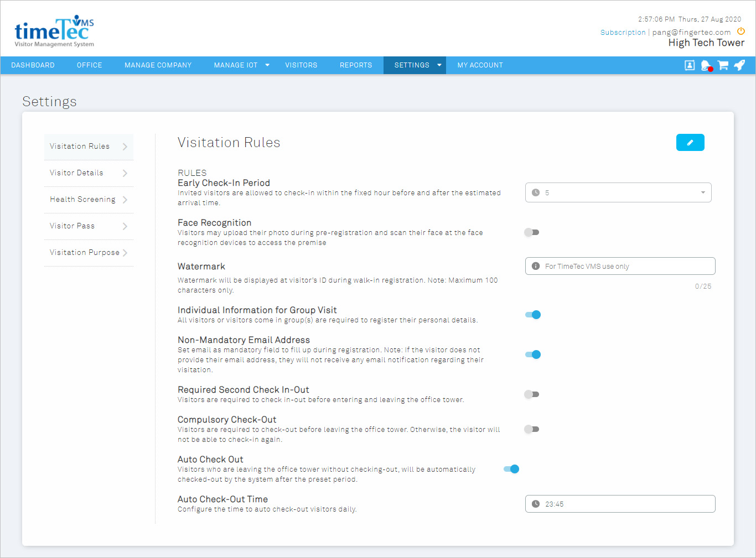
Task: Select Visitor Details in sidebar
Action: (89, 173)
